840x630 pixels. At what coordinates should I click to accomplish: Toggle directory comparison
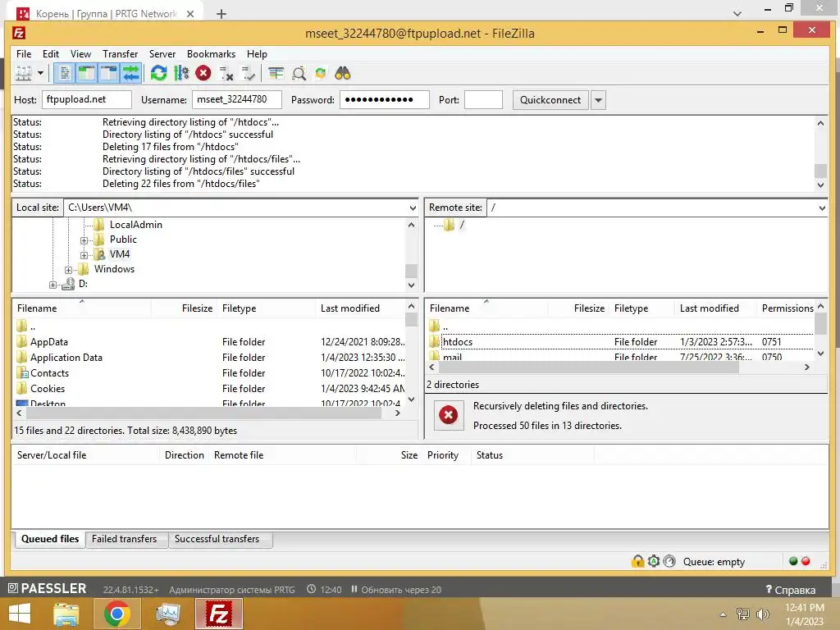pos(299,73)
